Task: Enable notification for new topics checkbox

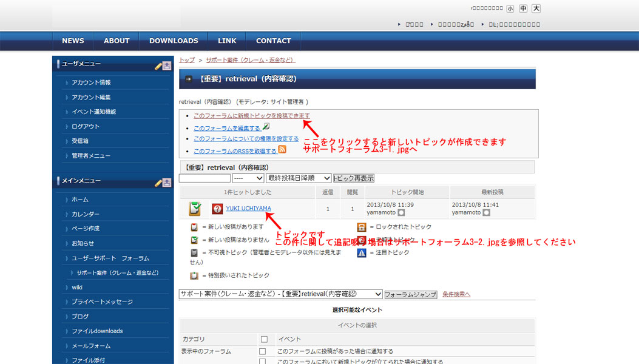Action: tap(262, 362)
